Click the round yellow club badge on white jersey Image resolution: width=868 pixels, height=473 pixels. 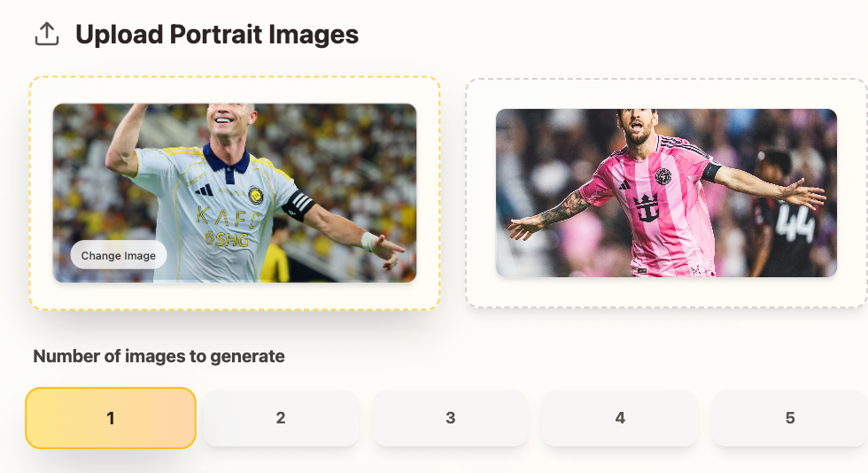click(255, 195)
